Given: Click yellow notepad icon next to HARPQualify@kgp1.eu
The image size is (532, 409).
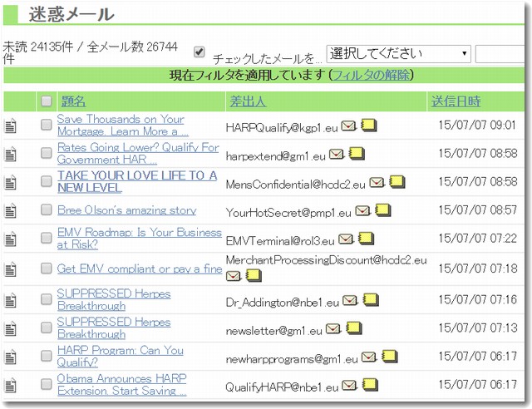Looking at the screenshot, I should point(369,126).
